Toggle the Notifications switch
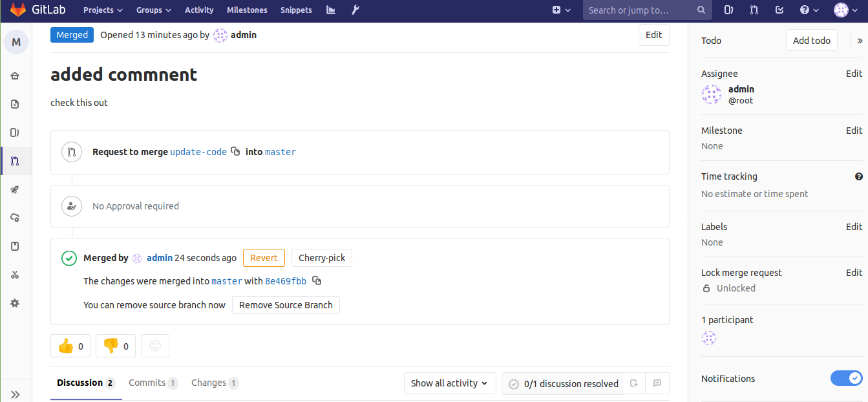Viewport: 868px width, 402px height. click(846, 378)
